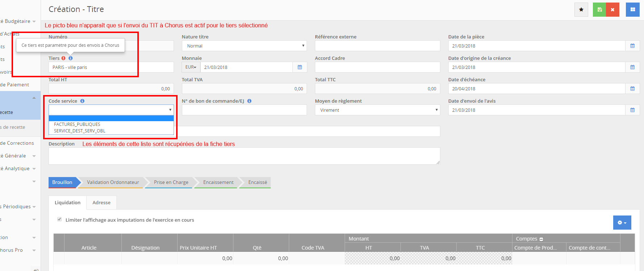Expand the Moyen de règlement dropdown
The width and height of the screenshot is (644, 271).
(x=377, y=110)
